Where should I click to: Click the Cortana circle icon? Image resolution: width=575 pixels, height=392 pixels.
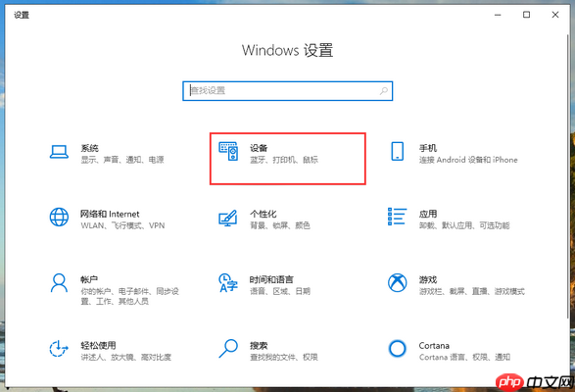coord(397,348)
